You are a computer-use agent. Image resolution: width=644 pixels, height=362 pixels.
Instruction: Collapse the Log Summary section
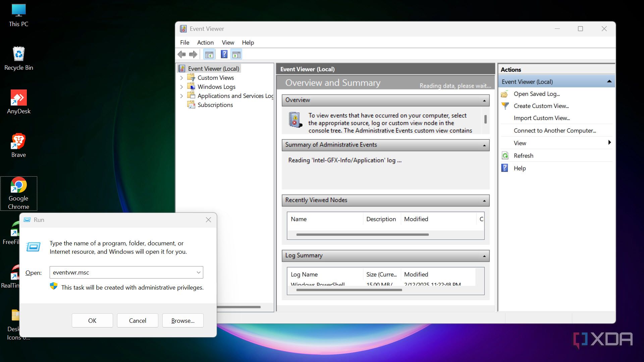coord(484,256)
